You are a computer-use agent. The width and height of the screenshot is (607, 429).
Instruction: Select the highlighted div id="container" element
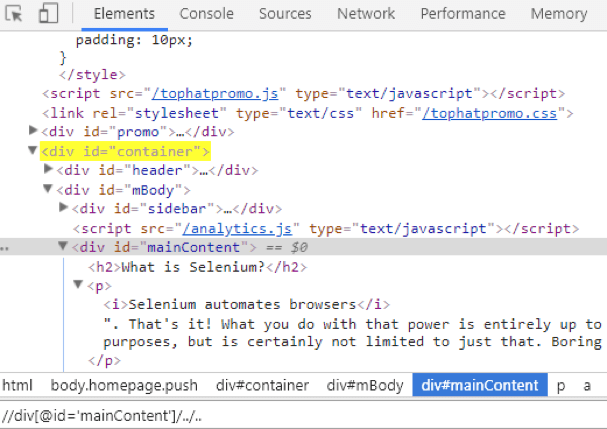[x=125, y=151]
